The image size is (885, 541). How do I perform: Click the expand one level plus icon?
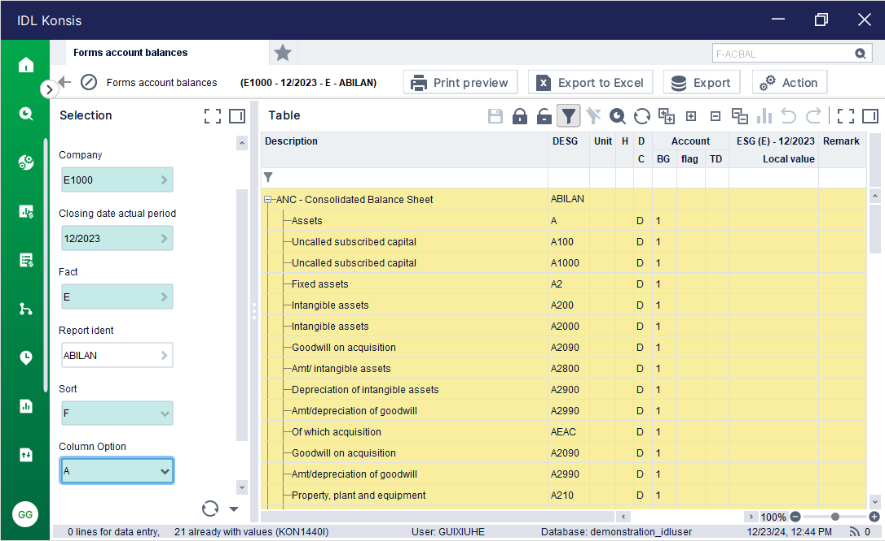coord(691,116)
